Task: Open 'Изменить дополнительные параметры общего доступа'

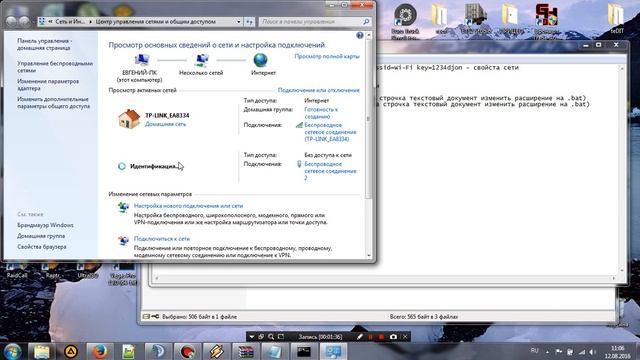Action: coord(53,103)
